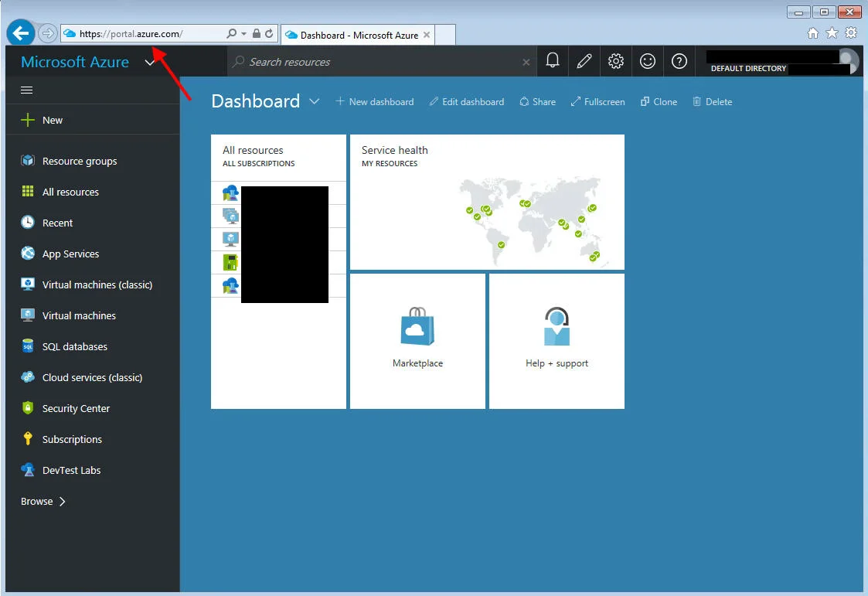This screenshot has width=868, height=596.
Task: Open the Service health world map tile
Action: click(x=487, y=202)
